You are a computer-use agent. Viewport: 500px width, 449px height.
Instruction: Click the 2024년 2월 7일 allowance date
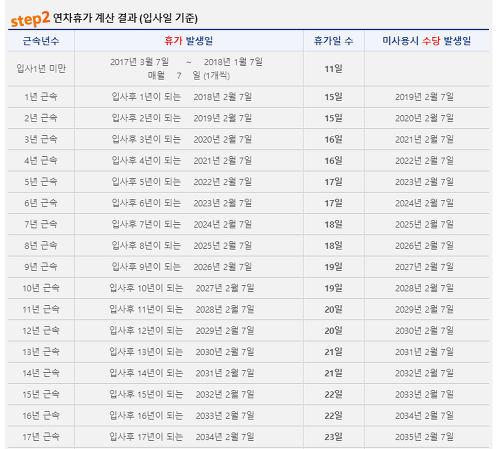tap(424, 203)
